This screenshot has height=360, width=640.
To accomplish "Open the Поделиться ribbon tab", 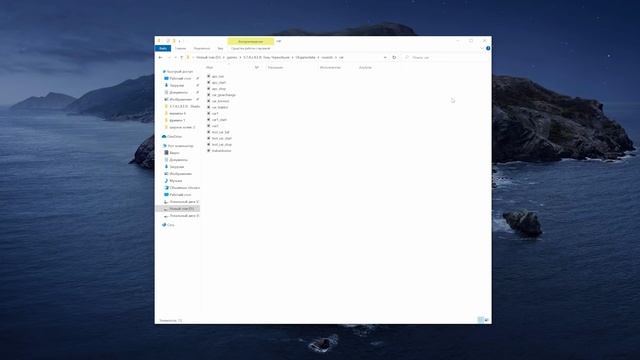I will click(x=202, y=48).
